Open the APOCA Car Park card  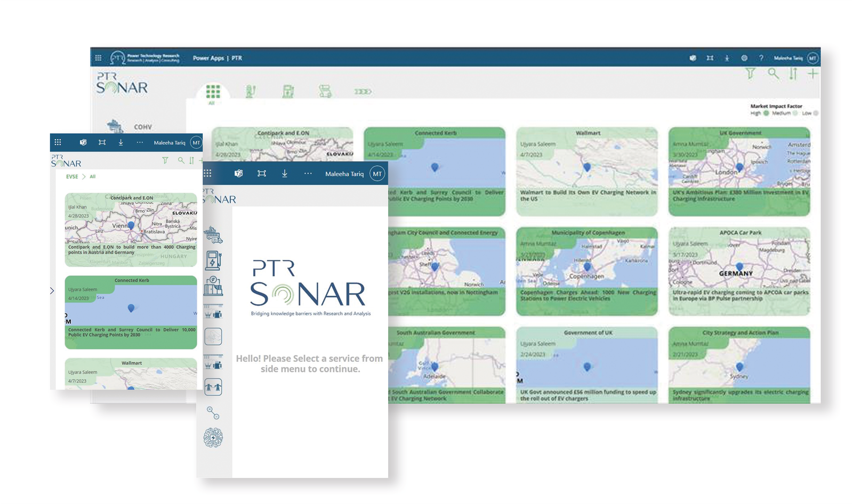click(x=739, y=271)
